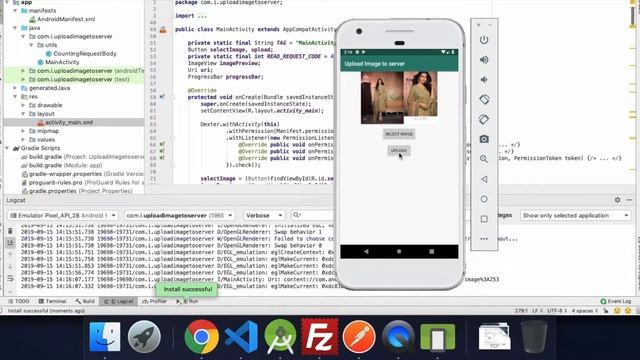Click the emulator back triangle icon in side toolbar
This screenshot has height=360, width=640.
tap(484, 179)
